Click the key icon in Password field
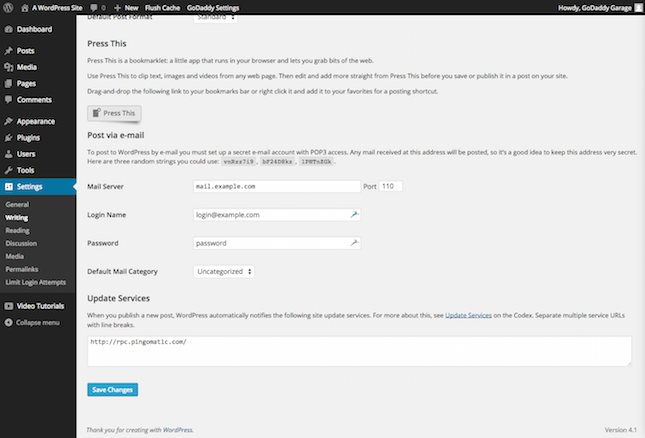Image resolution: width=645 pixels, height=438 pixels. tap(354, 243)
